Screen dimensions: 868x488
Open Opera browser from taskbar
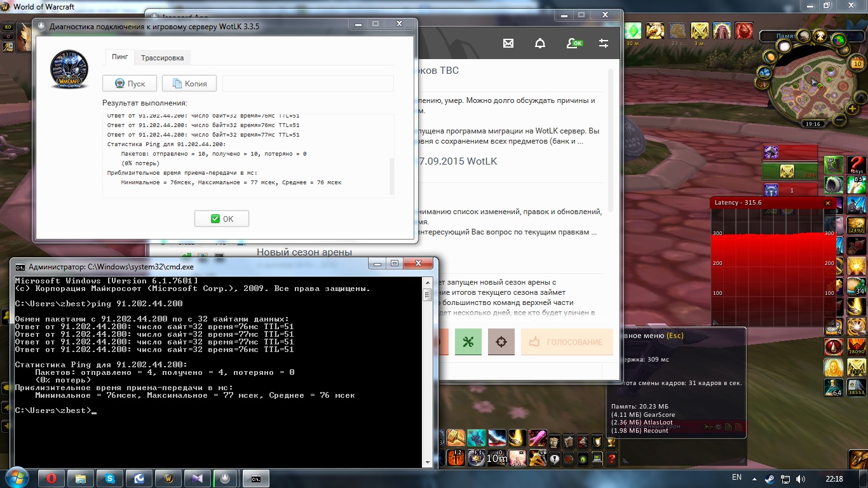[x=51, y=478]
